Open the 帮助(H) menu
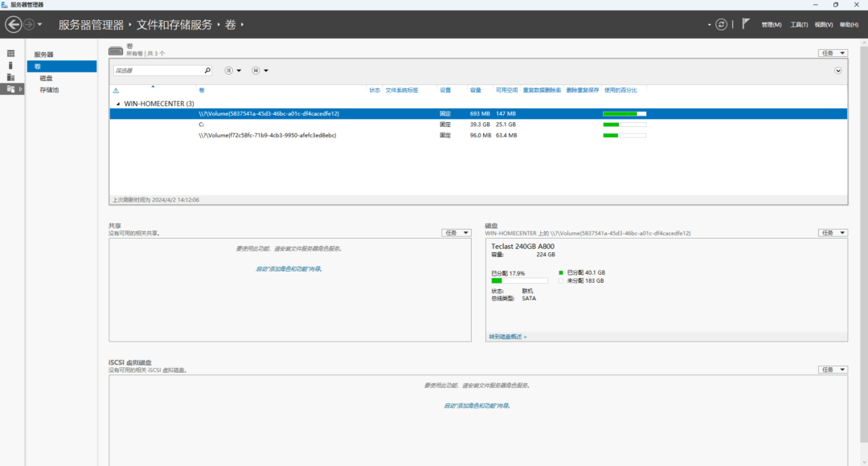The image size is (868, 466). [x=850, y=25]
